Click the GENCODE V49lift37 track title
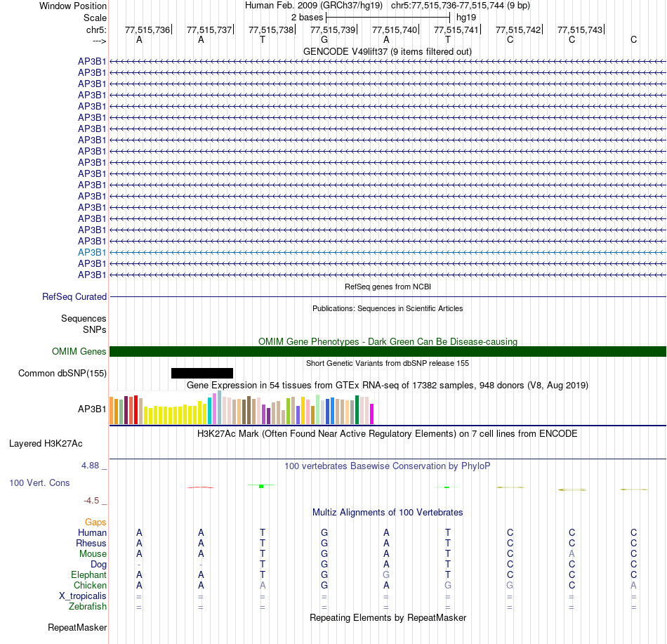667x644 pixels. pyautogui.click(x=388, y=51)
